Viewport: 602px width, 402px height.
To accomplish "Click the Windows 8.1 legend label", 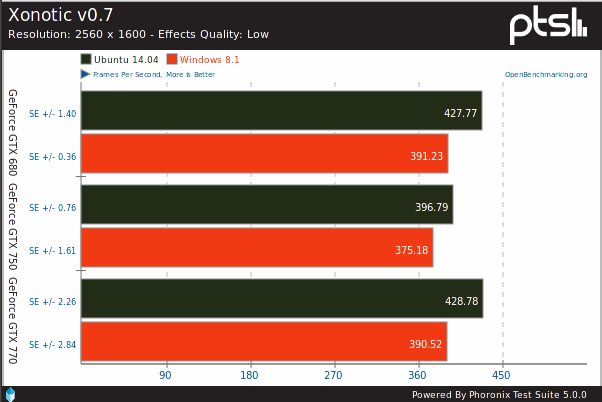I will 209,60.
